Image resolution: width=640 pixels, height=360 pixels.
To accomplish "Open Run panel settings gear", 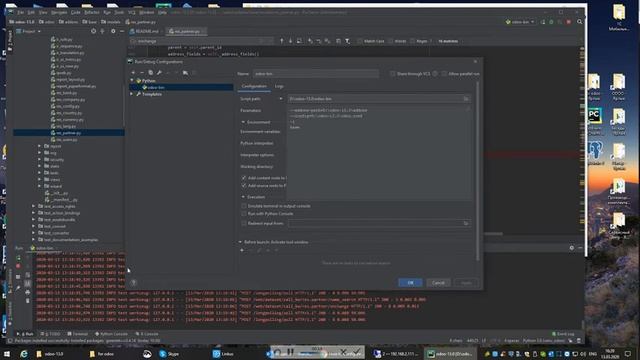I will pos(571,248).
